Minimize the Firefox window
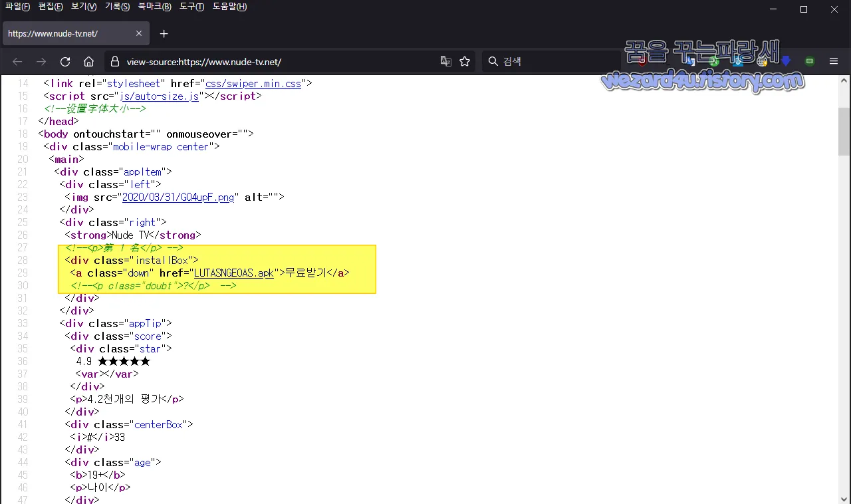Viewport: 851px width, 504px height. click(x=773, y=9)
